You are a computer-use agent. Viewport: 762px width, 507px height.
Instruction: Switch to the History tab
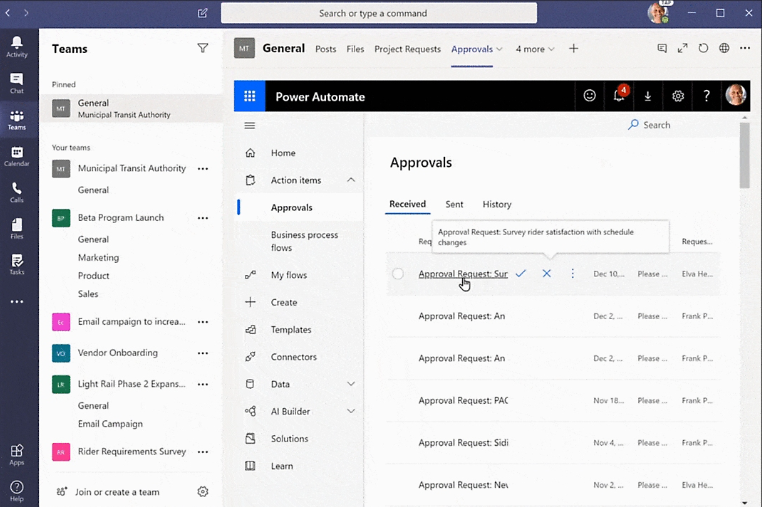coord(497,204)
